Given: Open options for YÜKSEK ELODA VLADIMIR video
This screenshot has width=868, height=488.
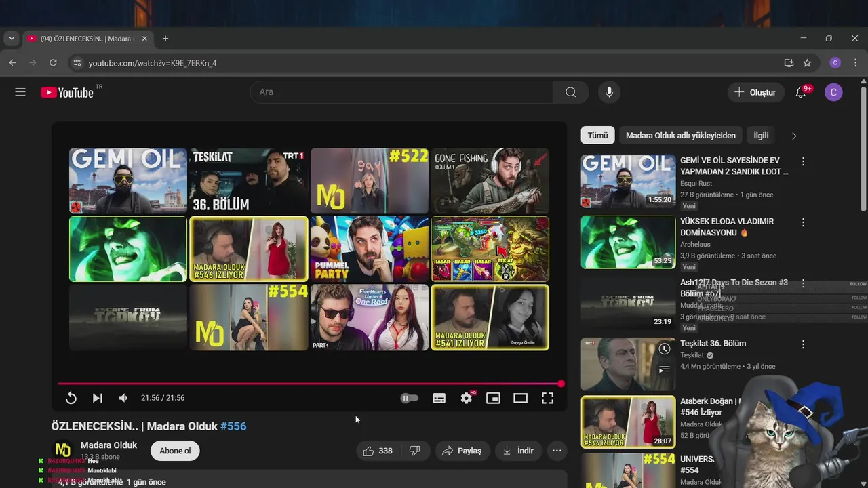Looking at the screenshot, I should click(803, 222).
